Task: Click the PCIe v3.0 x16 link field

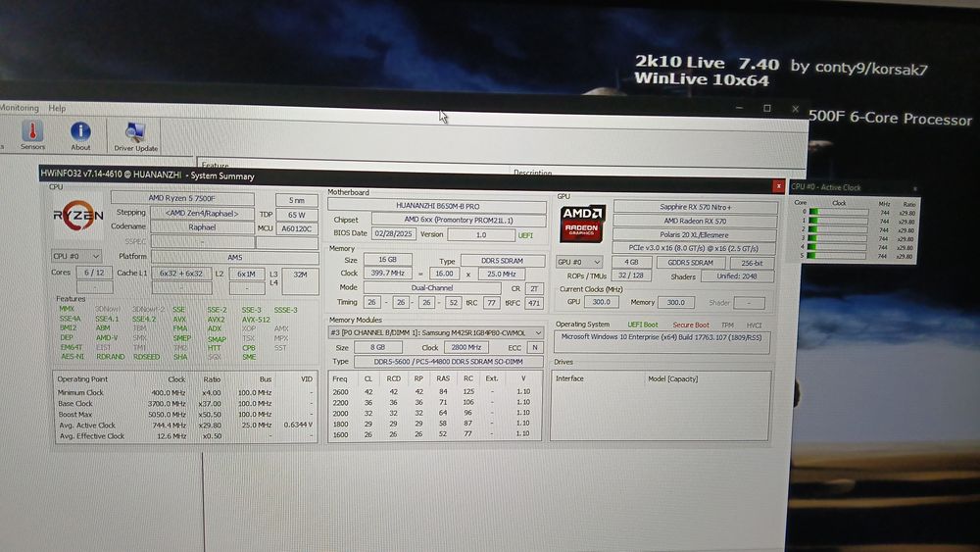Action: click(x=695, y=248)
